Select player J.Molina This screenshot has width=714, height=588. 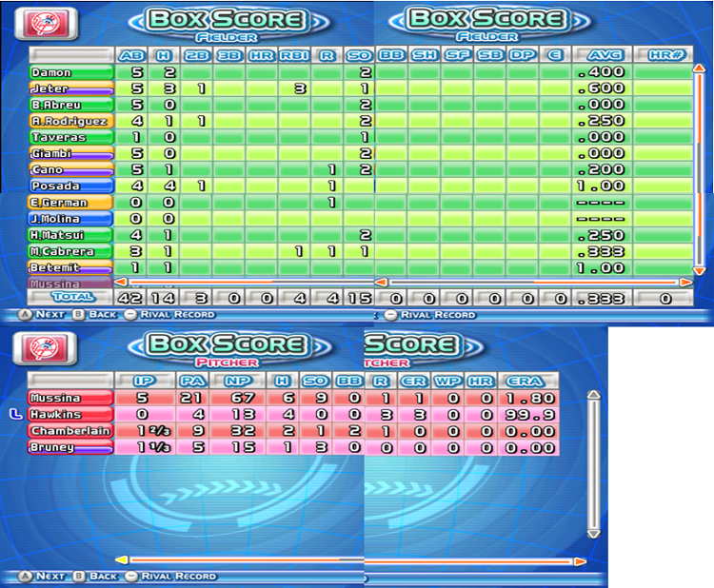(70, 219)
